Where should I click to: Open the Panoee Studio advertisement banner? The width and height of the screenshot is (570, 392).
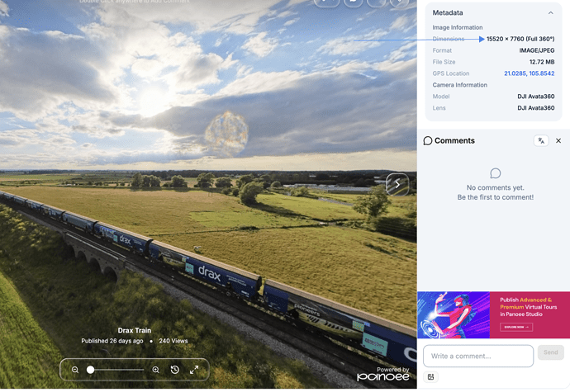(494, 314)
